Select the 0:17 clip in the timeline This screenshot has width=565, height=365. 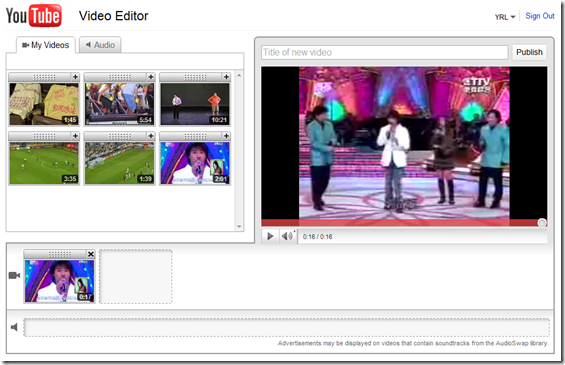[x=59, y=281]
